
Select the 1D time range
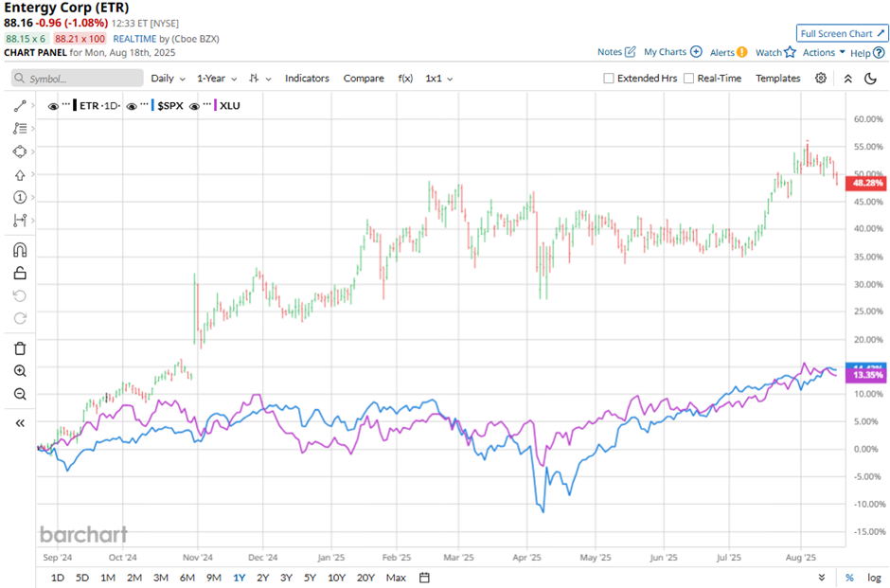[58, 578]
